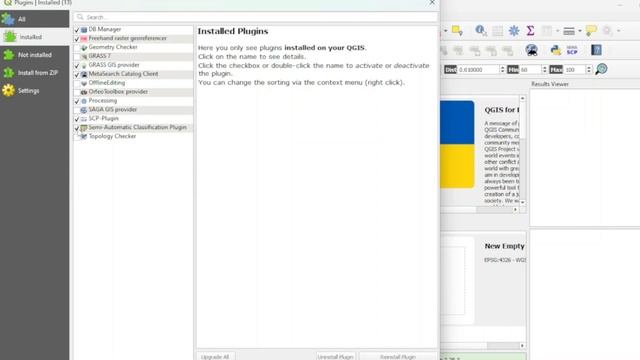Click the OrfeoToolbox provider plugin icon
Viewport: 640px width, 360px height.
84,92
